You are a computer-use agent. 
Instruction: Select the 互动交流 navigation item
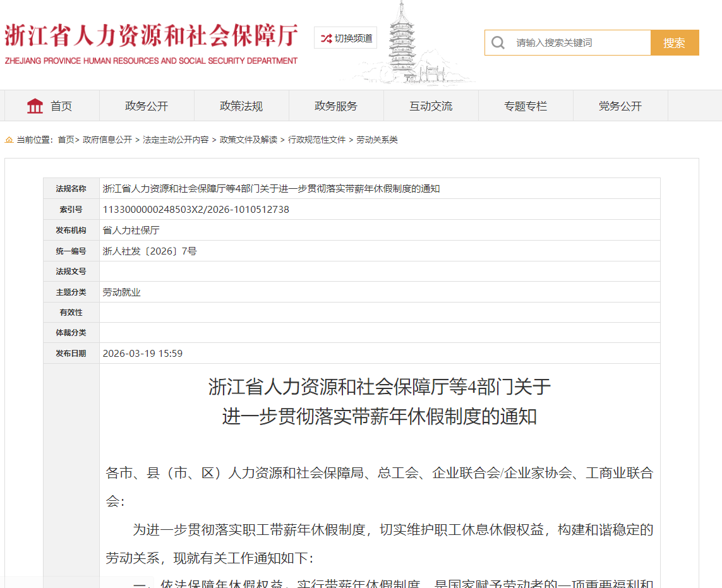tap(431, 106)
